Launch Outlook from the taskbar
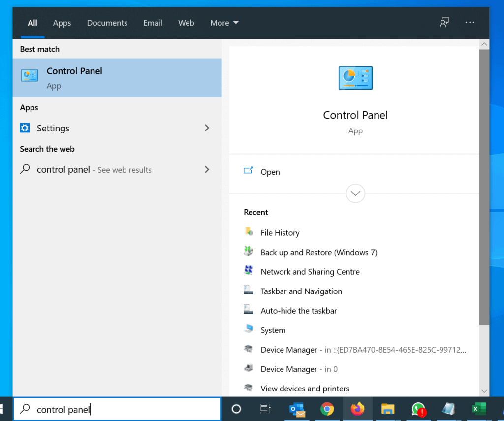This screenshot has height=421, width=504. [297, 409]
